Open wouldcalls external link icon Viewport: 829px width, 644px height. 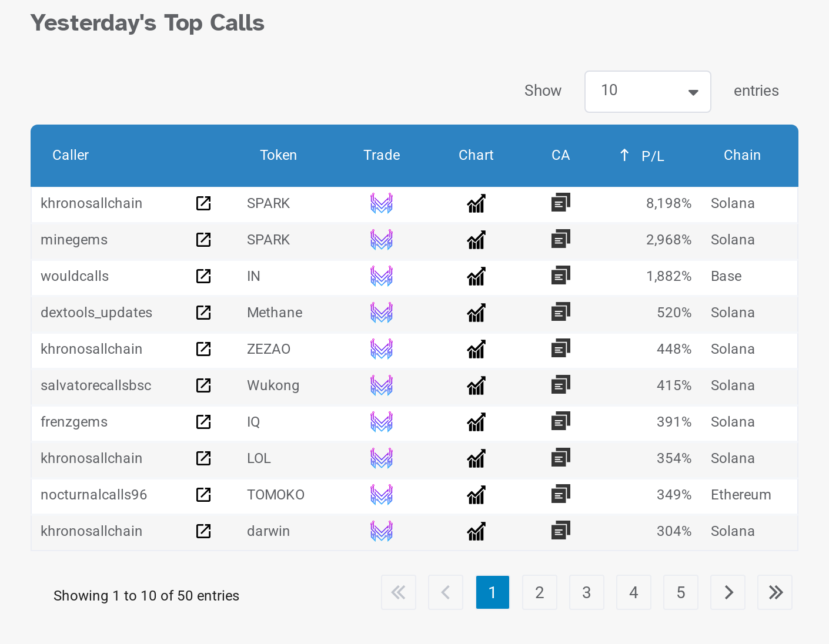point(203,276)
